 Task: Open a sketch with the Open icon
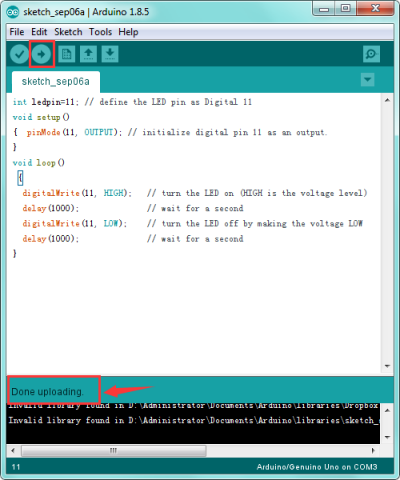(88, 54)
